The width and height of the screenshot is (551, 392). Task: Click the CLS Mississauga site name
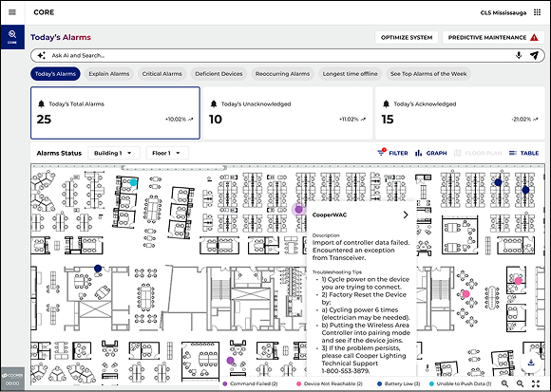(503, 12)
